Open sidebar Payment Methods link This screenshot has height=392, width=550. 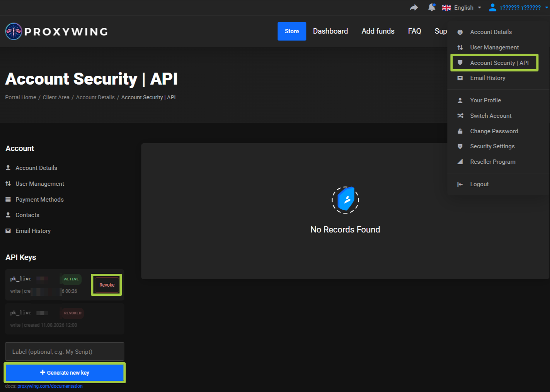39,200
